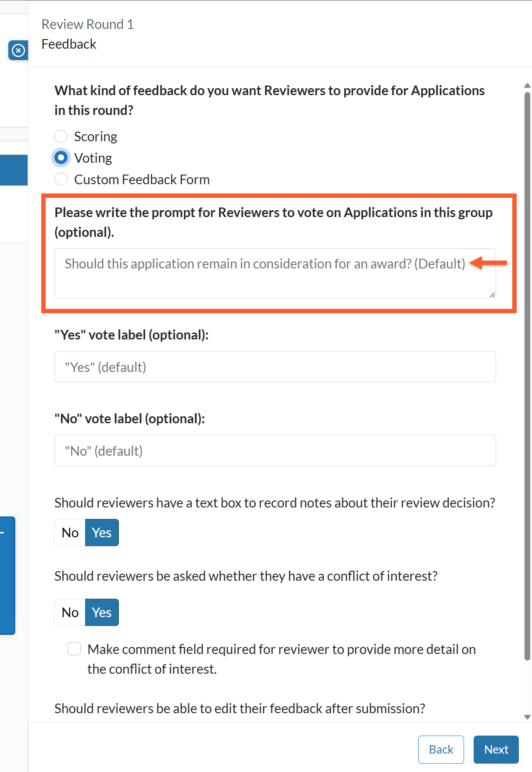Click the vertical scrollbar thumb
The width and height of the screenshot is (532, 772).
click(528, 376)
